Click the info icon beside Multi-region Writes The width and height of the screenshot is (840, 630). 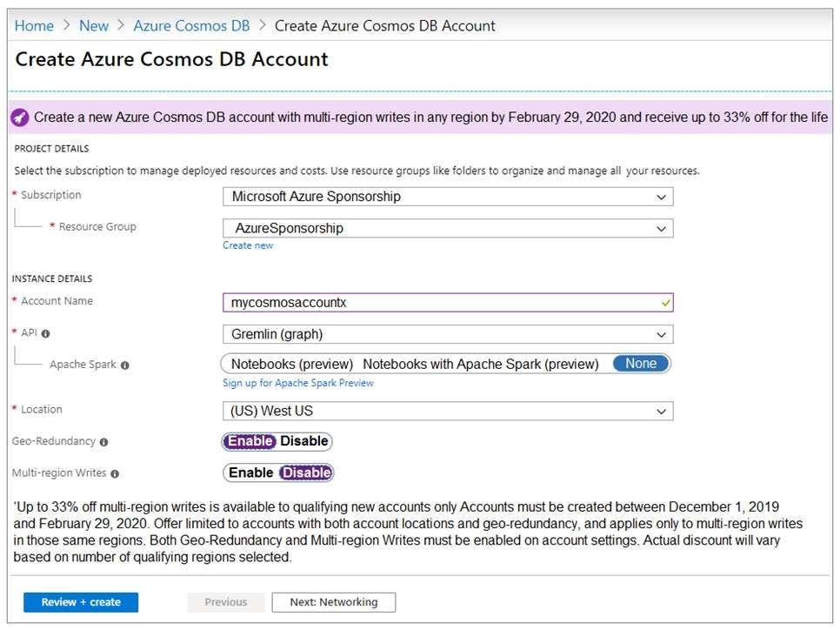[x=115, y=473]
